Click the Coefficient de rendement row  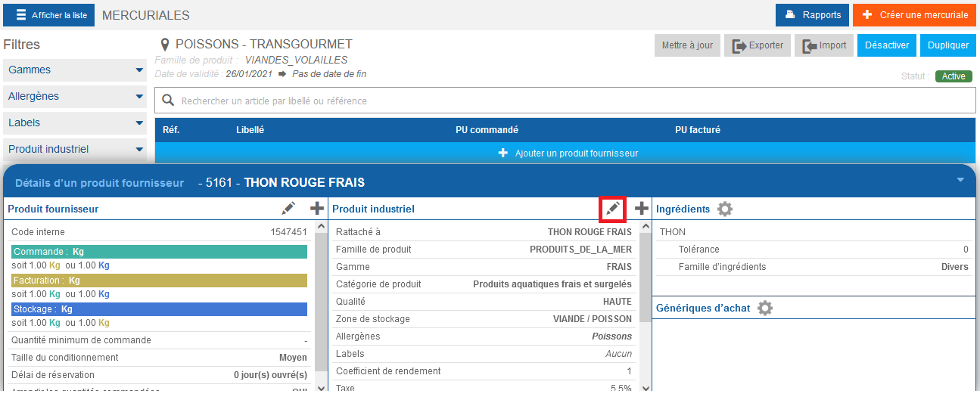tap(484, 371)
